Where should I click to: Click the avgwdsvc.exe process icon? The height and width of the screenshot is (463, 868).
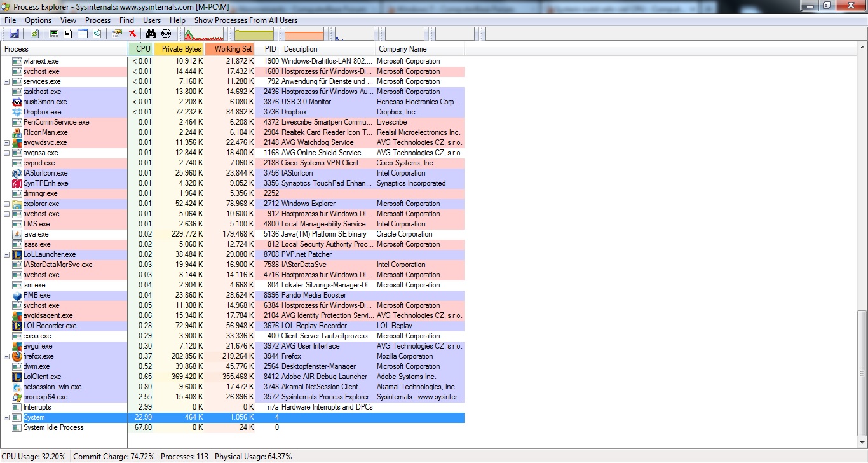coord(17,142)
